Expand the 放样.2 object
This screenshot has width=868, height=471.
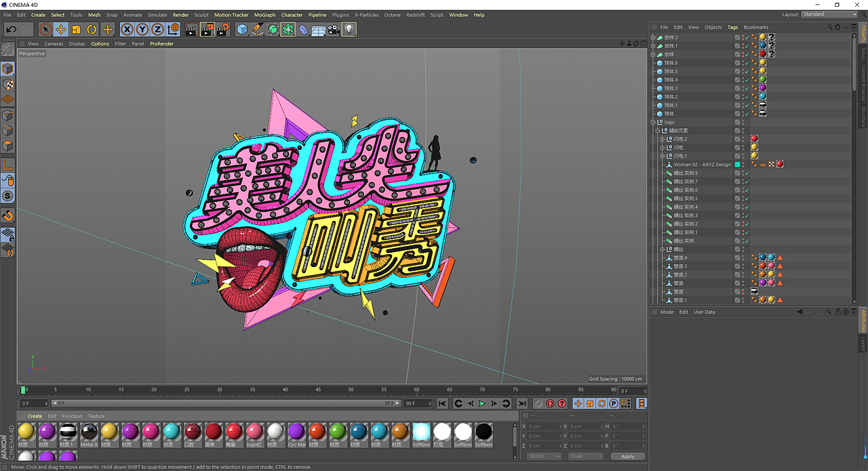[653, 37]
